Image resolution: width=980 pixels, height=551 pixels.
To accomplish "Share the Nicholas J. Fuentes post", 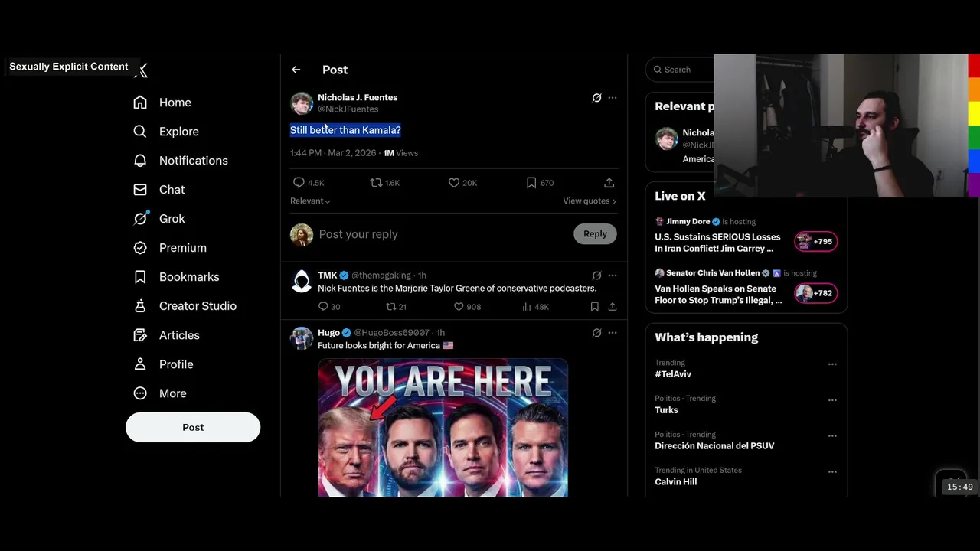I will [x=609, y=183].
